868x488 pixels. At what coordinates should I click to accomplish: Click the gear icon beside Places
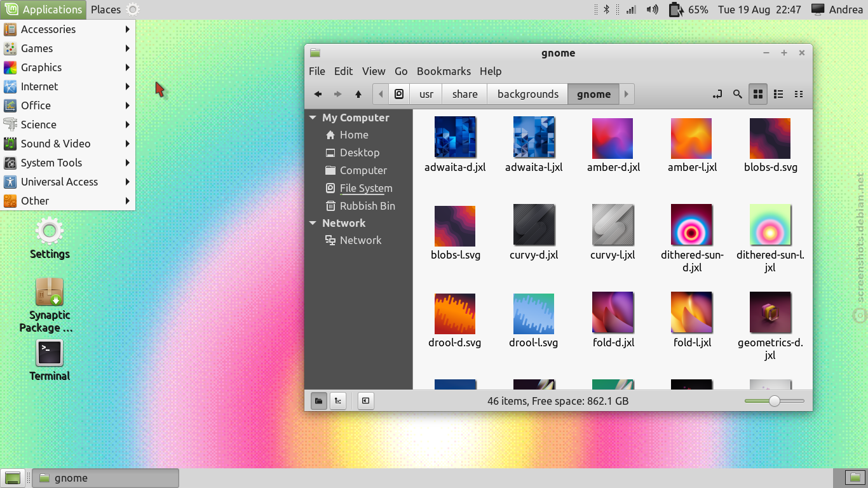point(132,10)
